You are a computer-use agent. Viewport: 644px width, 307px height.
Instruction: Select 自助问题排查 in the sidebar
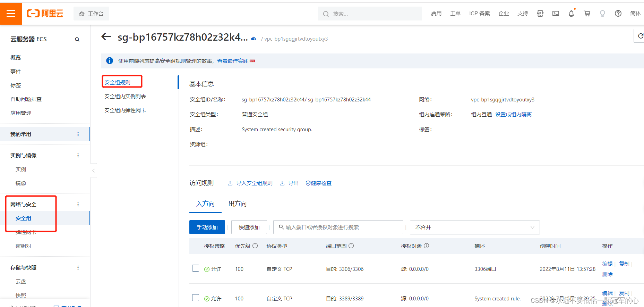pyautogui.click(x=26, y=99)
